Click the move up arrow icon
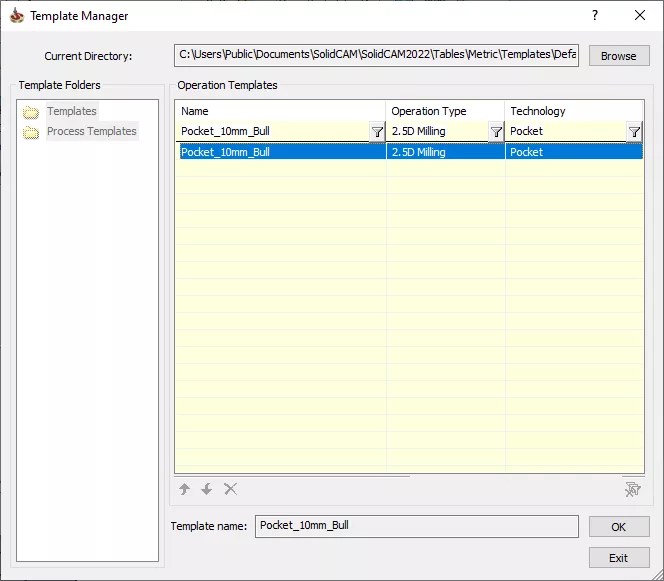 click(x=184, y=489)
